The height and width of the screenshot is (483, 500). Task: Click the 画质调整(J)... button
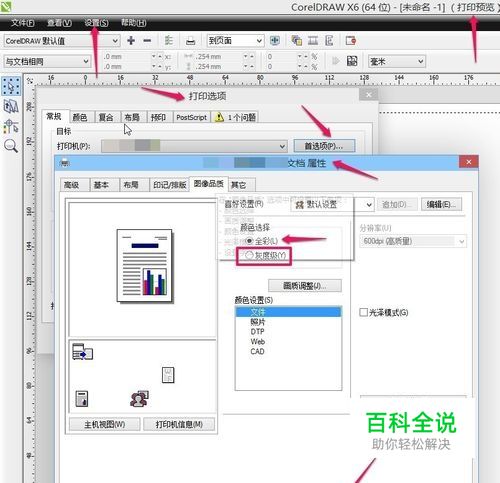click(x=305, y=286)
